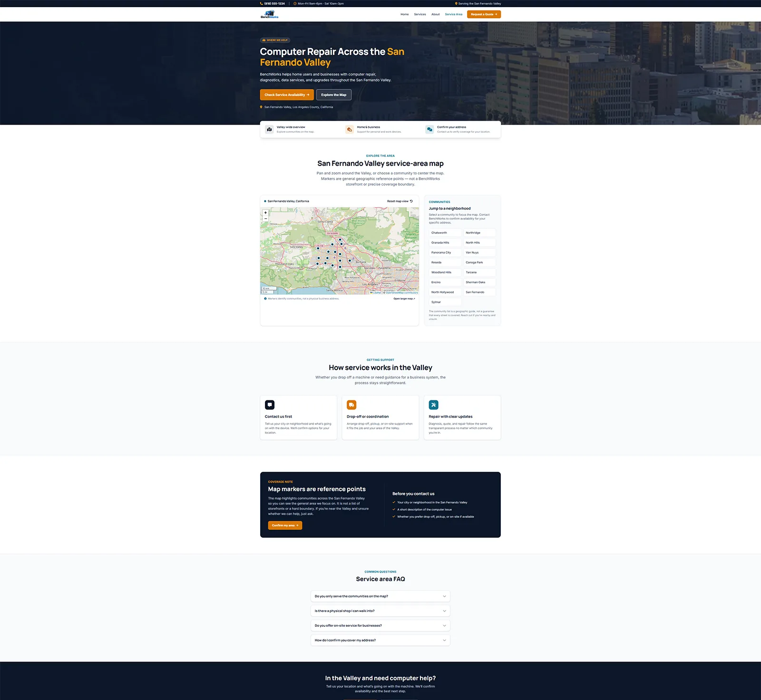Click 'San Fernando Valley, California' map title
The height and width of the screenshot is (700, 761).
[x=288, y=201]
